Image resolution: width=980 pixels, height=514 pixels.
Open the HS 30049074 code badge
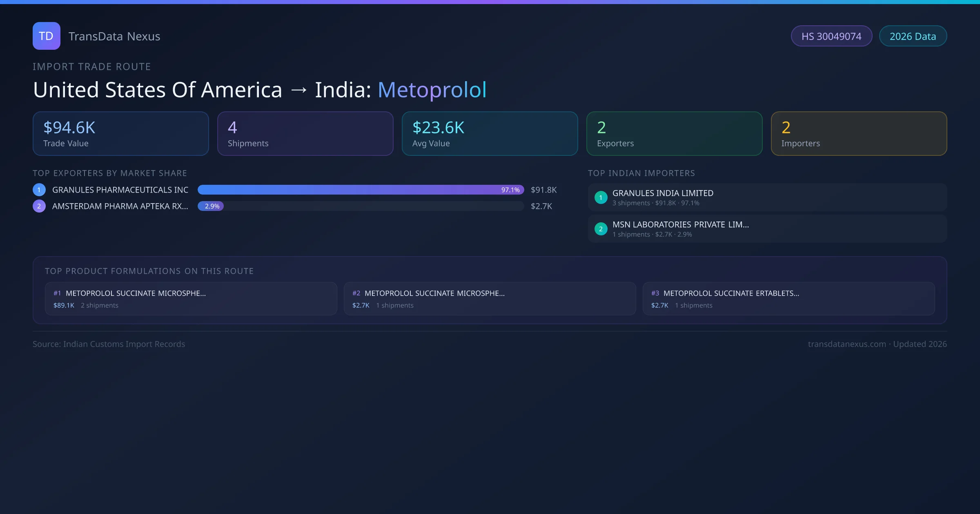click(x=831, y=36)
